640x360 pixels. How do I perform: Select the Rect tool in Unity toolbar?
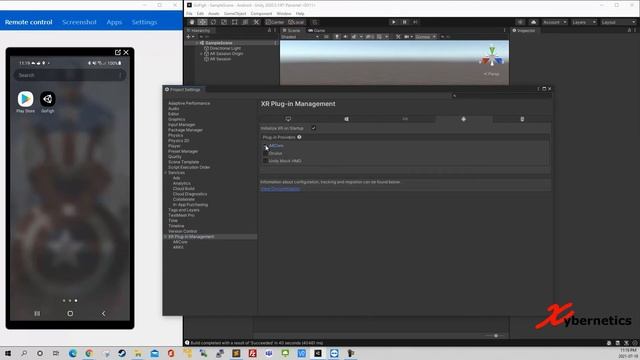coord(235,22)
